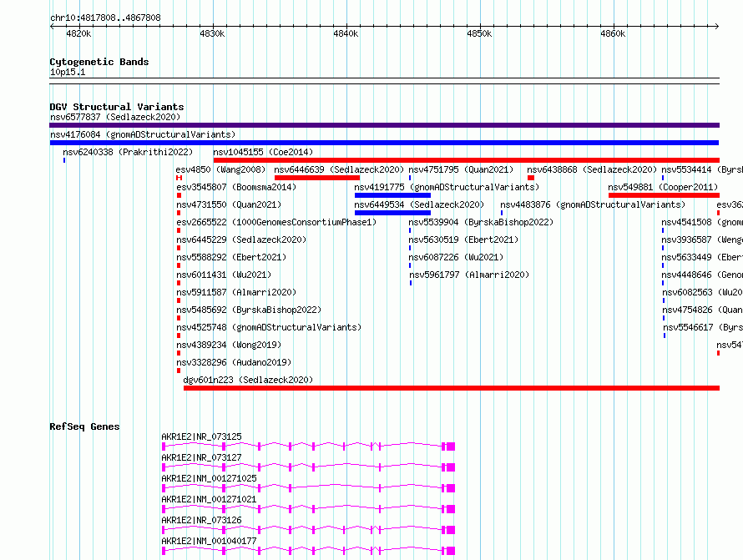Open the nsv1045155 (Coe2014) variant label
743x560 pixels.
click(x=263, y=152)
